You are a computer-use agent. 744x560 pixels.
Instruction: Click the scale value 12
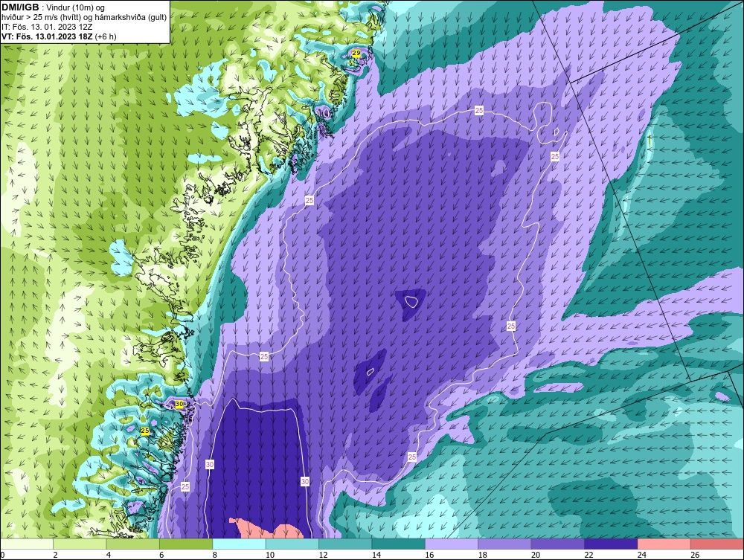323,555
